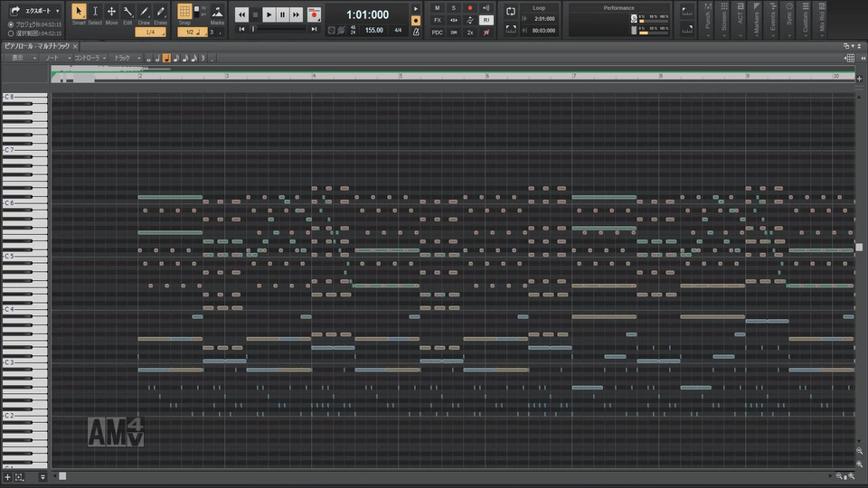Image resolution: width=868 pixels, height=488 pixels.
Task: Open the 表示 menu in piano roll
Action: point(19,58)
